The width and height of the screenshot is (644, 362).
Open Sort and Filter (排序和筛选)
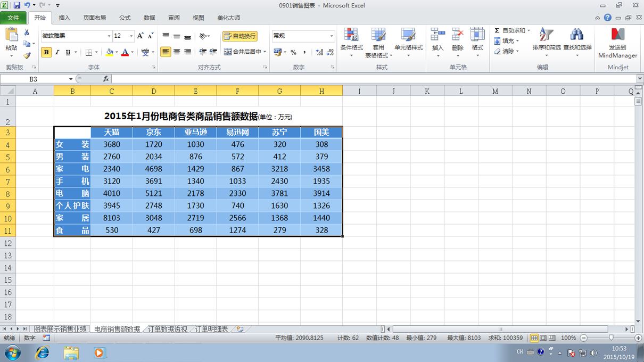click(x=547, y=43)
